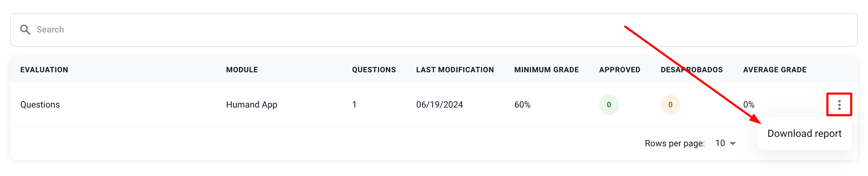Click the search magnifier icon

point(25,30)
